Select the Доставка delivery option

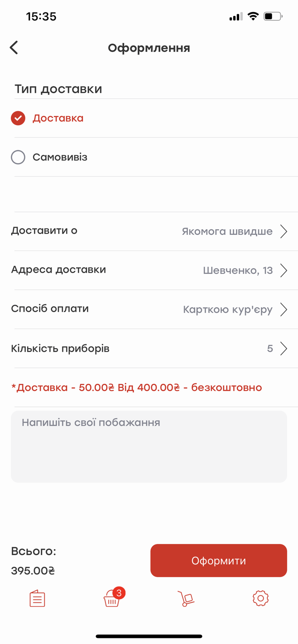58,118
